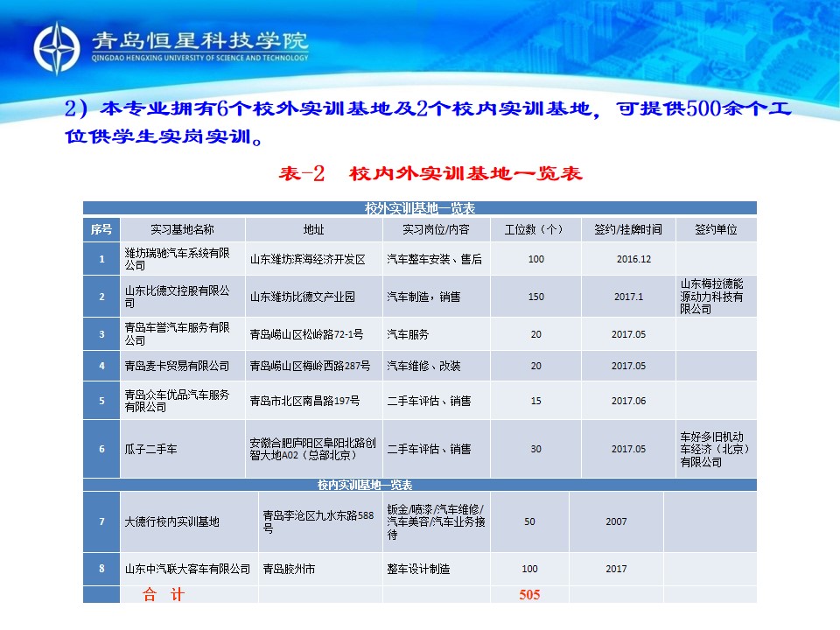Click the 实习岗位/内容 column header
Screen dimensions: 840x630
coord(435,229)
